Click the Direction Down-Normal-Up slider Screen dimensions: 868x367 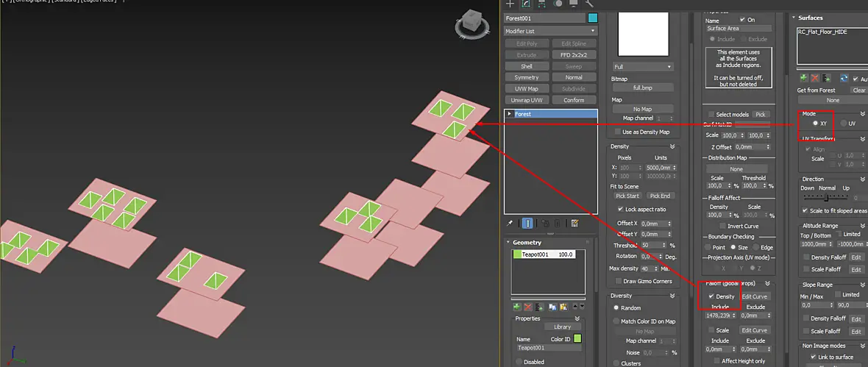[825, 198]
